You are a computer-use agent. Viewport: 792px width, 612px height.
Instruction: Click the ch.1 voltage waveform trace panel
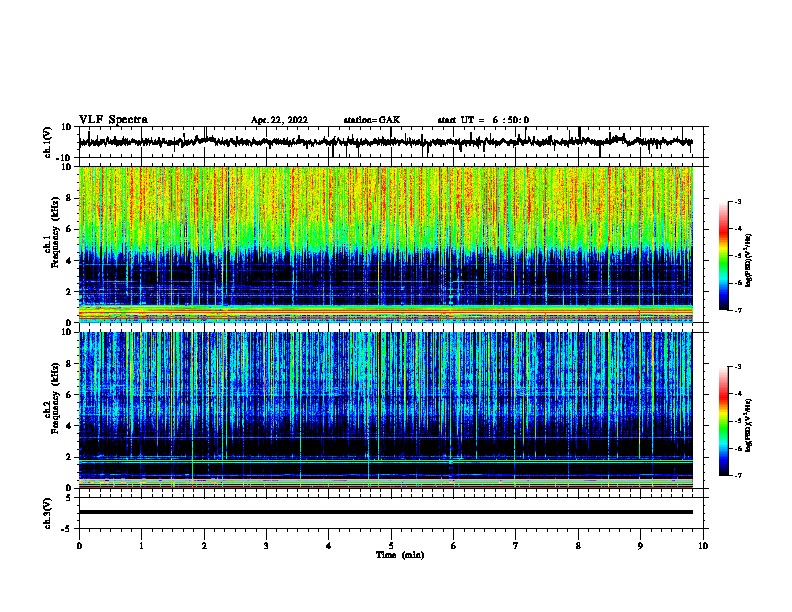pyautogui.click(x=390, y=142)
